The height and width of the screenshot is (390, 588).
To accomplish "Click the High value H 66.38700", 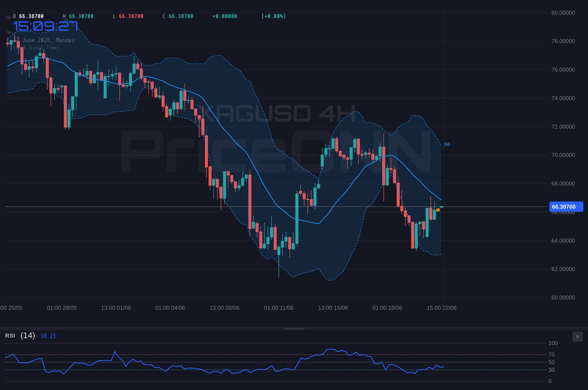I will tap(78, 16).
